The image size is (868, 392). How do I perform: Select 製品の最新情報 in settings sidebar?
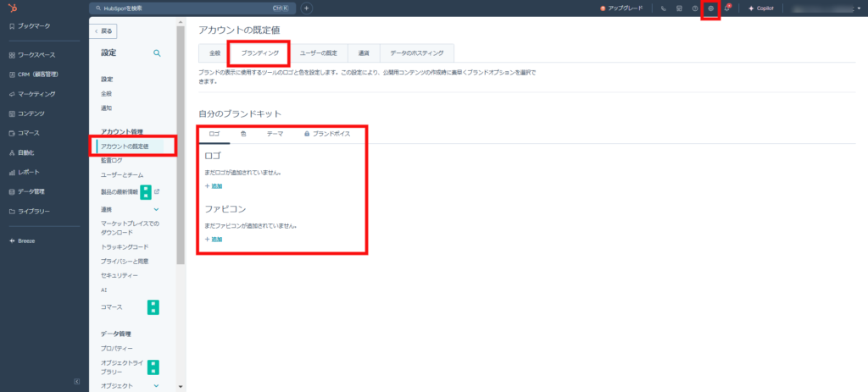click(x=120, y=192)
